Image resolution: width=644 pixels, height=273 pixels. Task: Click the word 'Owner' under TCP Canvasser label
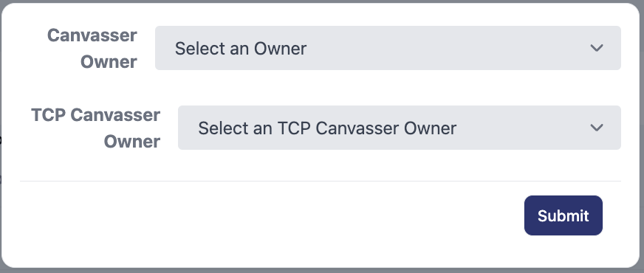point(132,142)
